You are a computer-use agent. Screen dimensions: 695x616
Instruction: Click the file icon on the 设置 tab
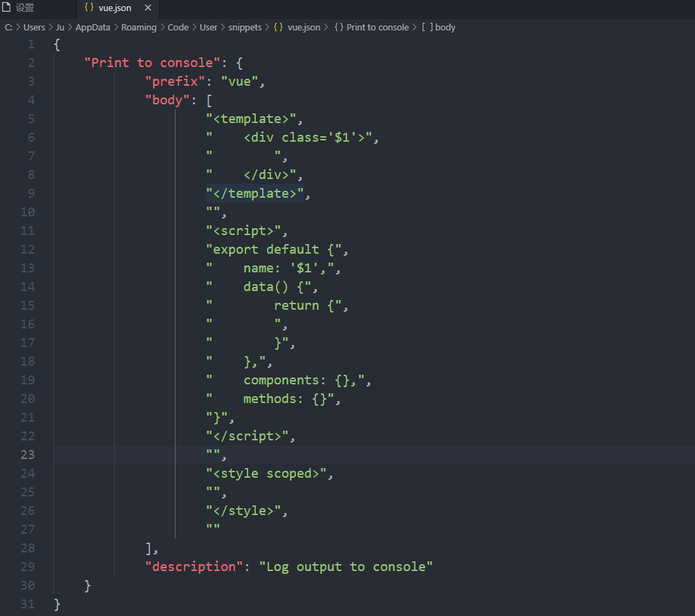point(6,8)
